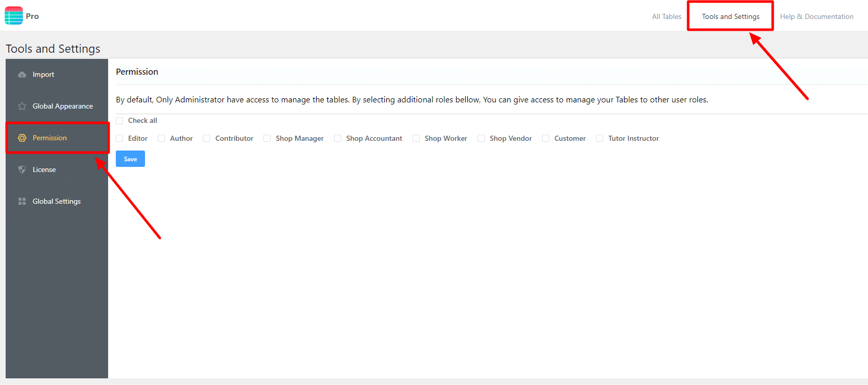
Task: Enable the Editor role checkbox
Action: point(119,138)
